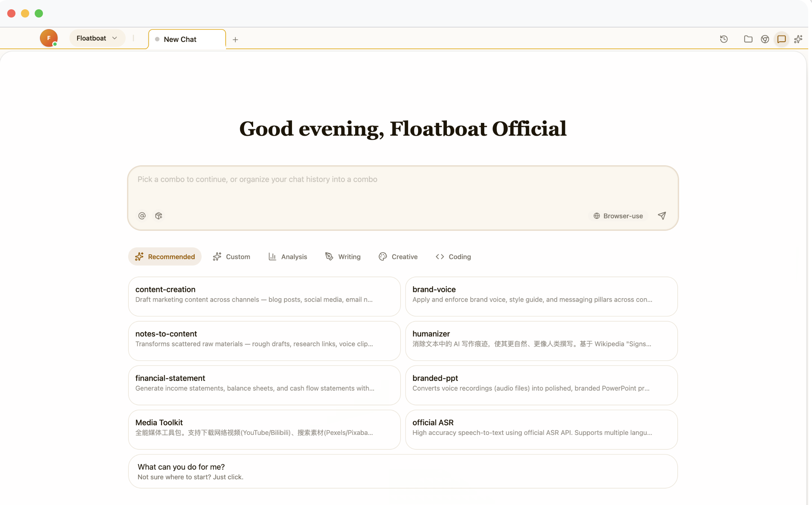Click the orange F profile avatar

(x=48, y=38)
